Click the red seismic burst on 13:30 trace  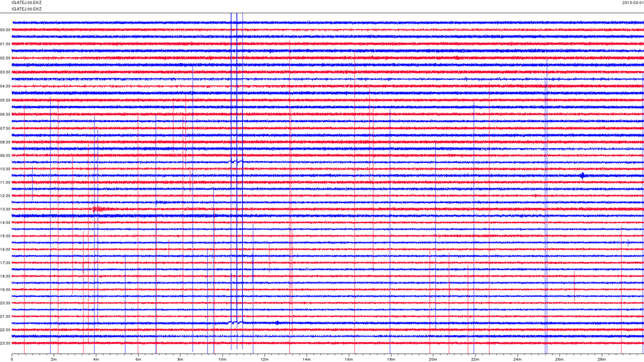99,209
